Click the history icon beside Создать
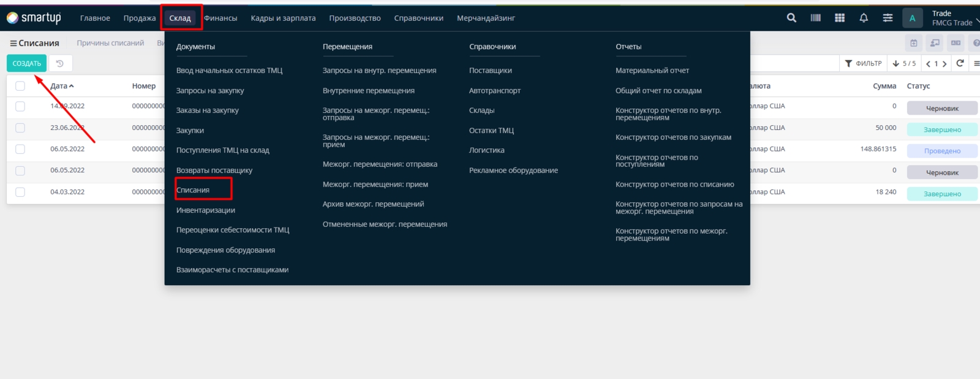 click(x=60, y=63)
